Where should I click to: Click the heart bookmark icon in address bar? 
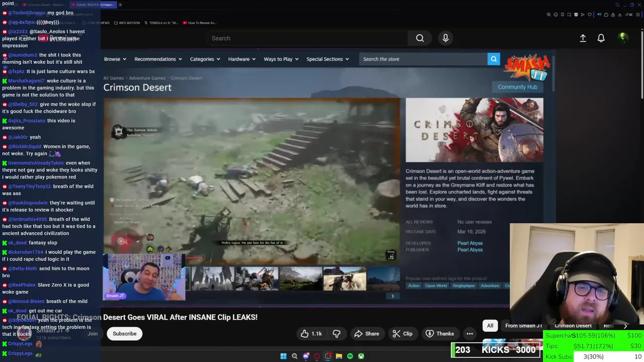(x=590, y=15)
